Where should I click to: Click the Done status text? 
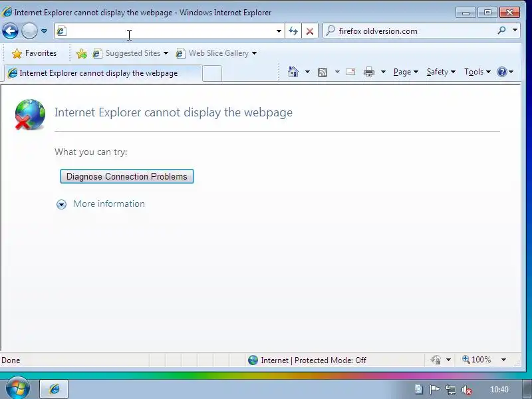11,360
